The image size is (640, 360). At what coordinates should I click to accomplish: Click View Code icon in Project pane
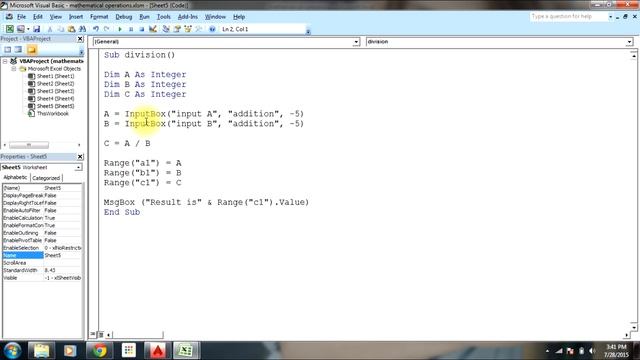[x=7, y=50]
